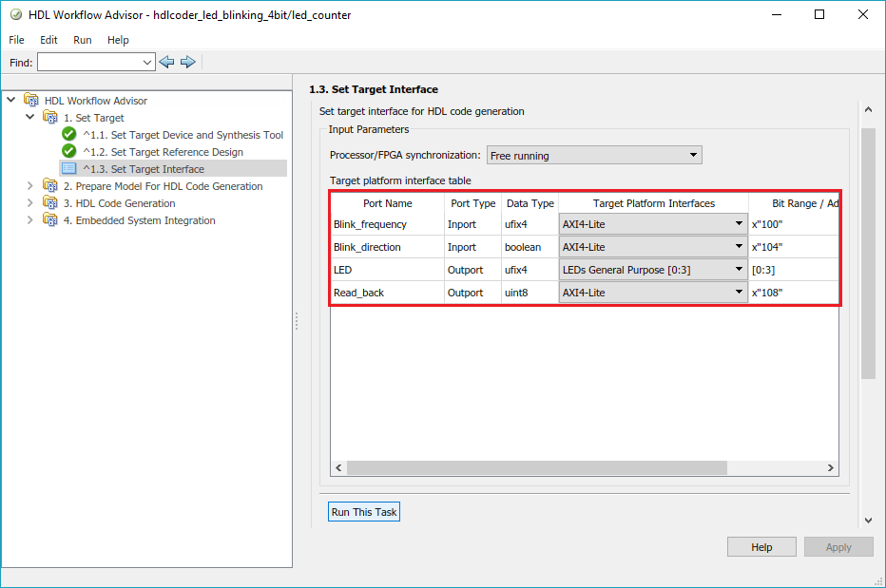Open the Run menu
Screen dimensions: 886x588
click(x=83, y=40)
